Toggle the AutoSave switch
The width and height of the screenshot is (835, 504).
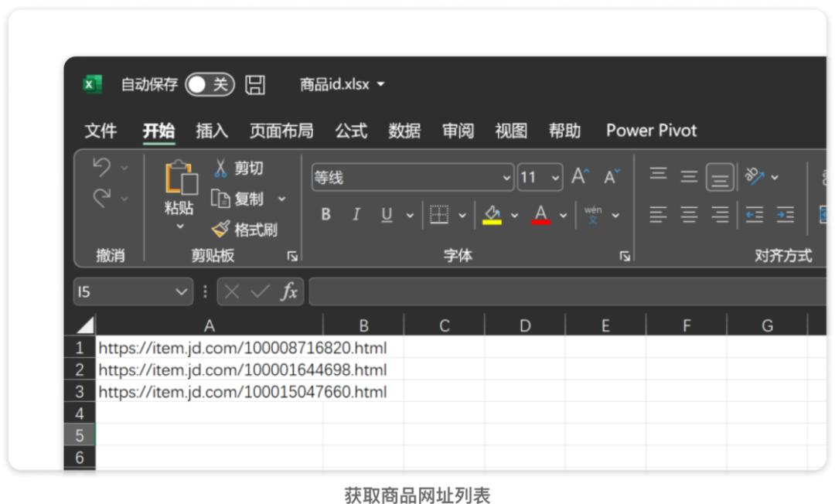(210, 84)
